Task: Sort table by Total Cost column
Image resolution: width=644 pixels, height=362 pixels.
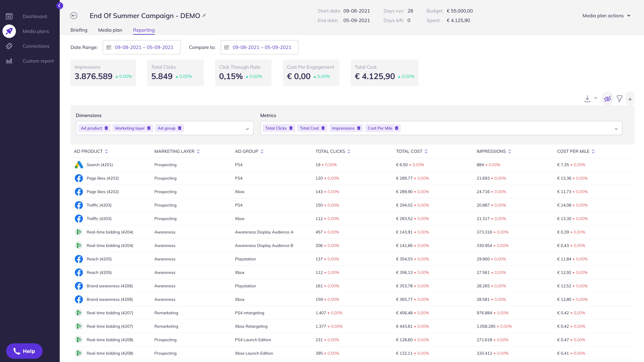Action: [426, 151]
